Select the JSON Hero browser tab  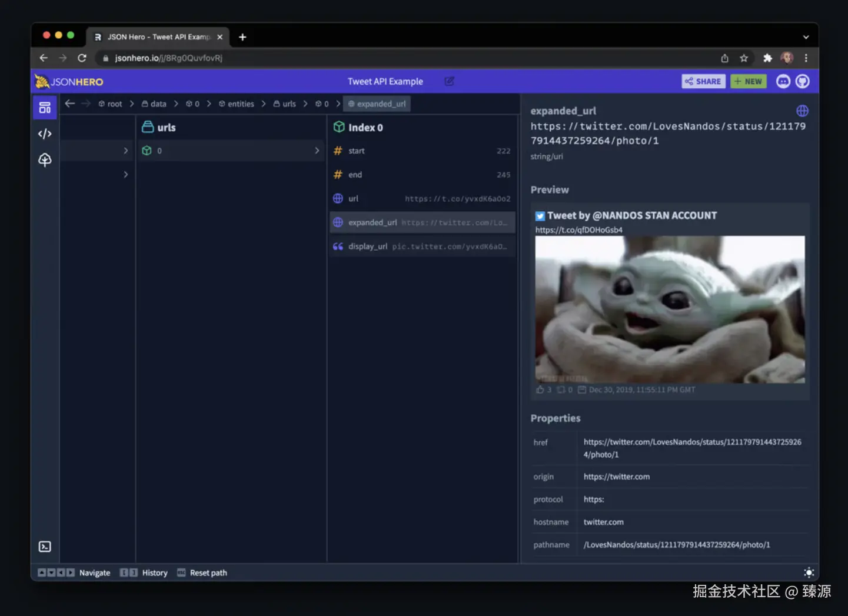pos(158,37)
